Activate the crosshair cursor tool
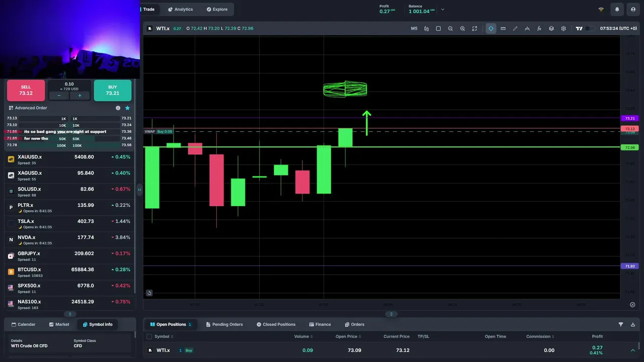This screenshot has width=644, height=362. tap(491, 29)
